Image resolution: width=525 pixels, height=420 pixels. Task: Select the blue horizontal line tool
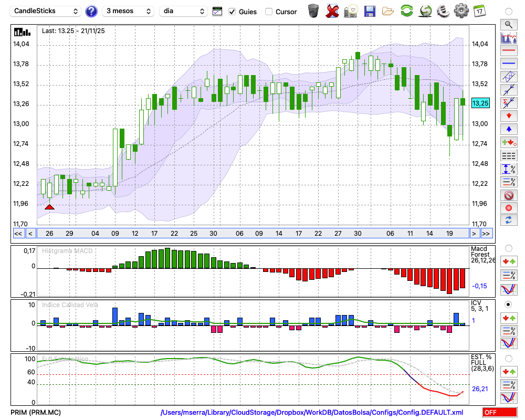[509, 64]
